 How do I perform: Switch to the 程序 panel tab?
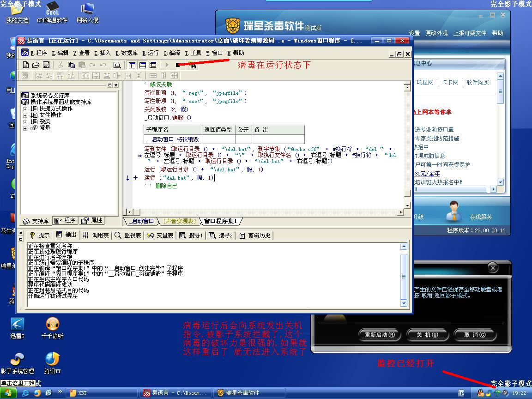[65, 221]
